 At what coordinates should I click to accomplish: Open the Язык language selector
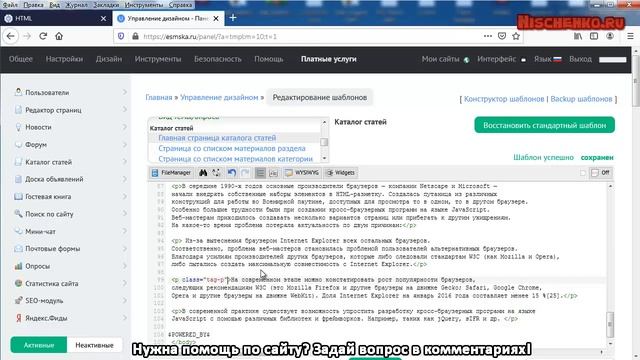[x=548, y=59]
